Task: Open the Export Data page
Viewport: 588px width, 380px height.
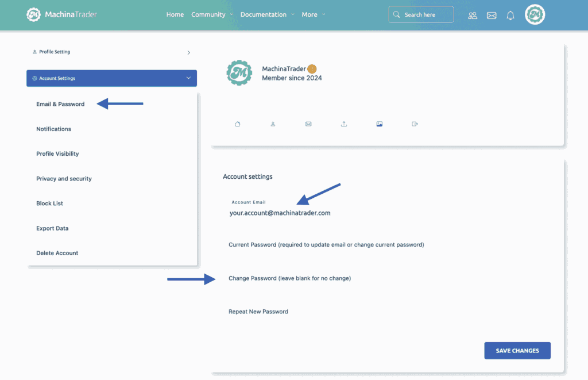Action: point(52,228)
